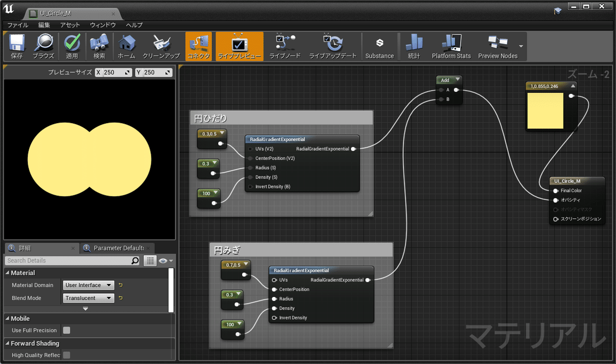Click the circle preview viewport
Image resolution: width=616 pixels, height=364 pixels.
click(89, 159)
